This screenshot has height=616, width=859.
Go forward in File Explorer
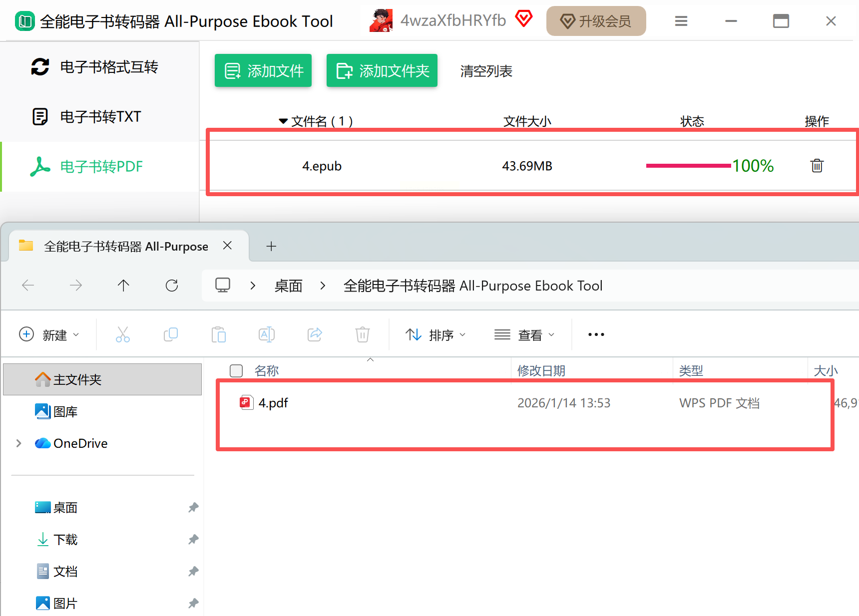click(x=76, y=286)
